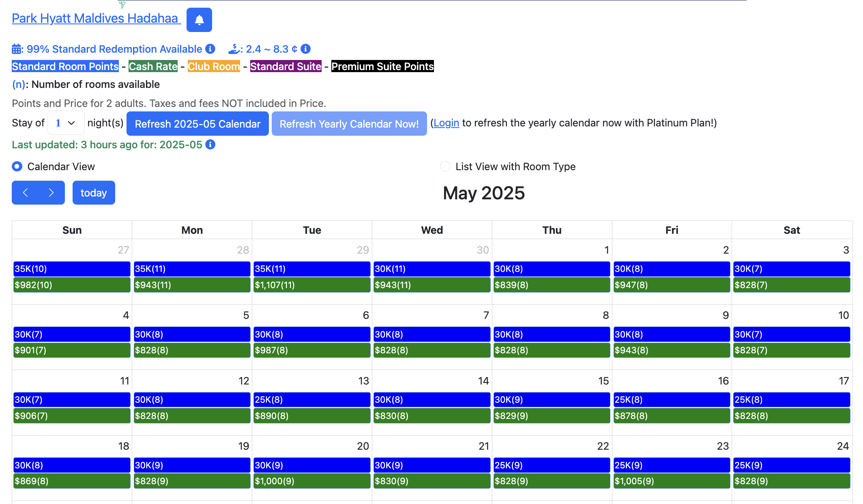Select Calendar View radio button
The image size is (863, 504).
pos(17,167)
